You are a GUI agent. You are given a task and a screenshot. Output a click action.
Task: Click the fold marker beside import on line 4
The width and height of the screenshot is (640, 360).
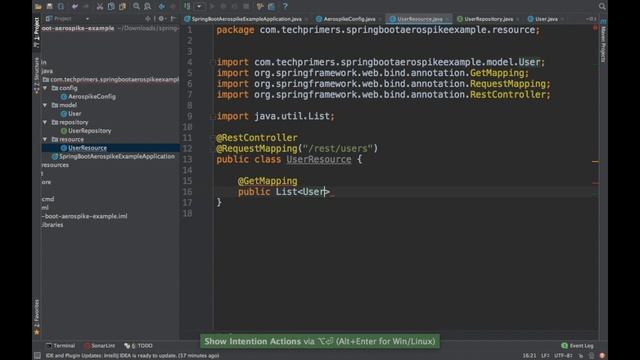pyautogui.click(x=212, y=62)
